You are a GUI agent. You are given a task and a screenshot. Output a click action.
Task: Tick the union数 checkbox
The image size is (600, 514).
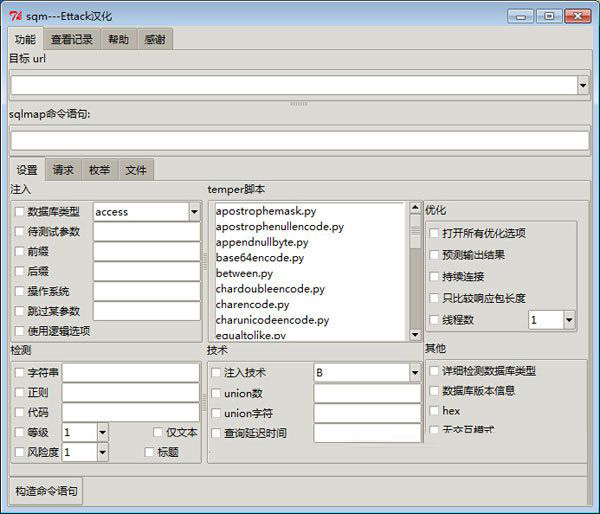click(216, 393)
